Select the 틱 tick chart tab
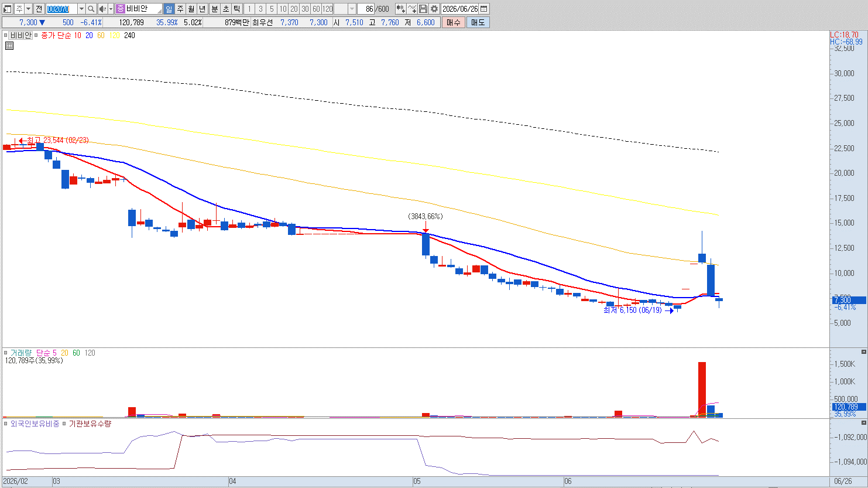868x488 pixels. 236,9
